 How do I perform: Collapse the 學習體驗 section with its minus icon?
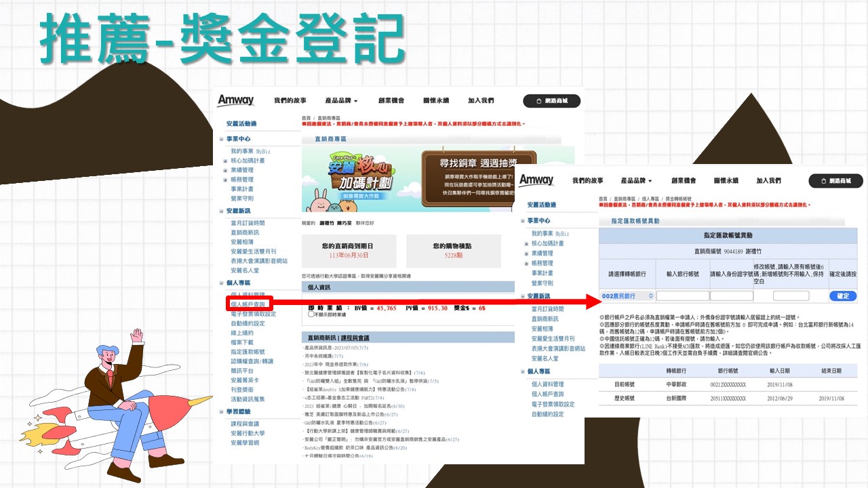(x=221, y=411)
